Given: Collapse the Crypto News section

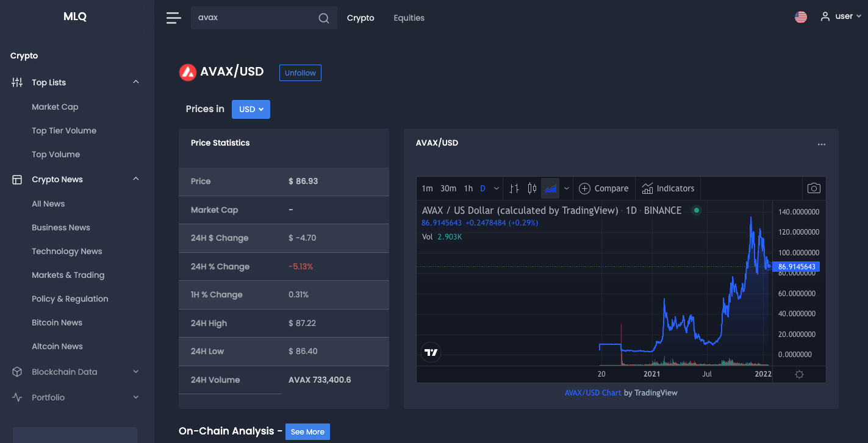Looking at the screenshot, I should pos(136,179).
